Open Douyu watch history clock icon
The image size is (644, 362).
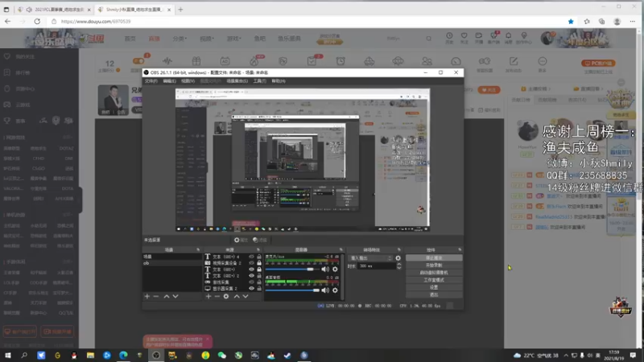pyautogui.click(x=449, y=35)
